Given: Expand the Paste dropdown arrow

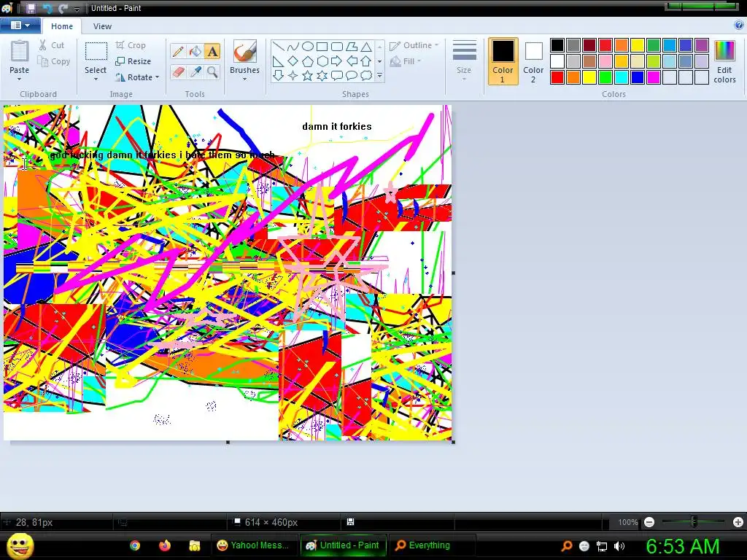Looking at the screenshot, I should (19, 79).
